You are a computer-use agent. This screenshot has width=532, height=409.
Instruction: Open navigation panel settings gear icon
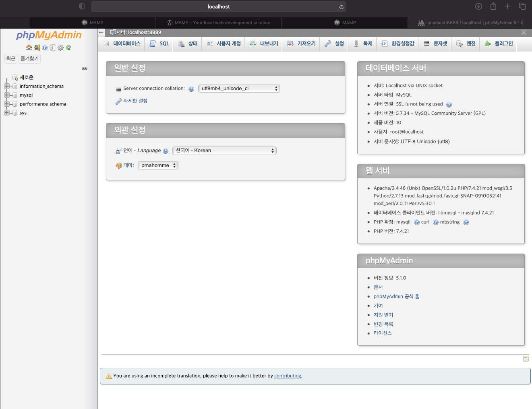point(60,48)
